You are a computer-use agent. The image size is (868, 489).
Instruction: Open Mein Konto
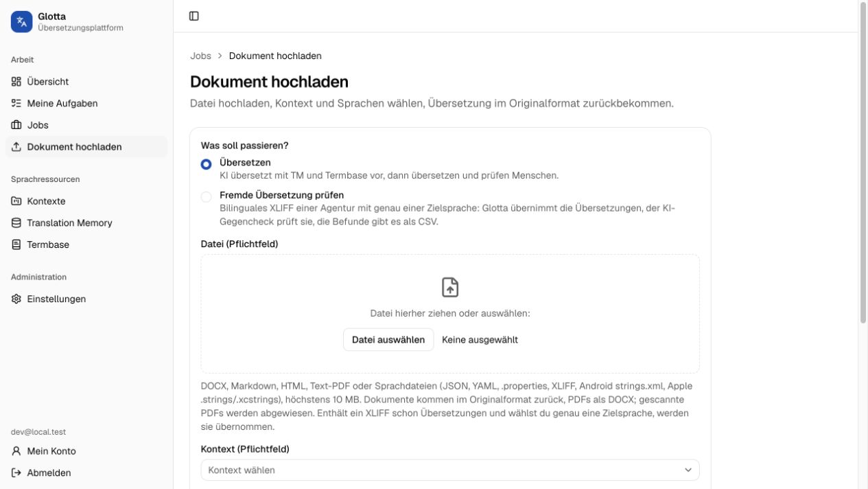click(x=86, y=451)
